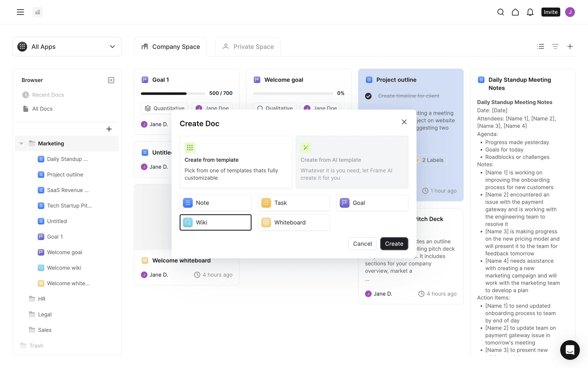The width and height of the screenshot is (588, 368).
Task: Collapse the Marketing folder arrow
Action: [21, 144]
